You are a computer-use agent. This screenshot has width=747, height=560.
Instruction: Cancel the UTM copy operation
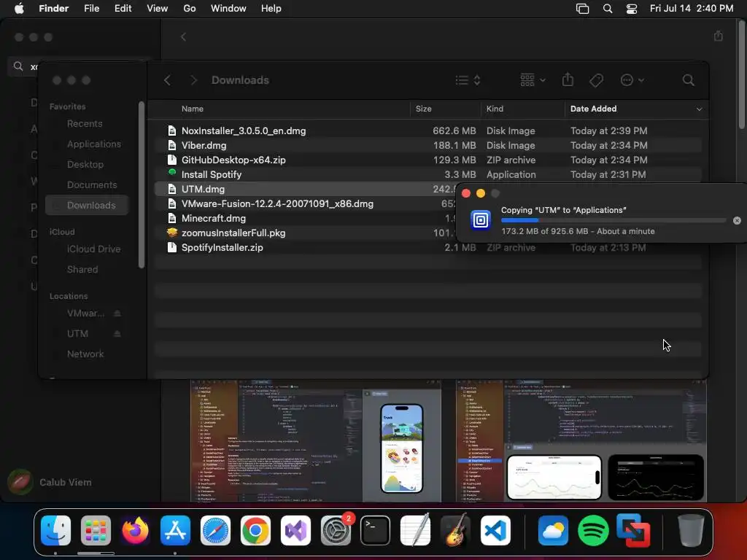[x=737, y=220]
